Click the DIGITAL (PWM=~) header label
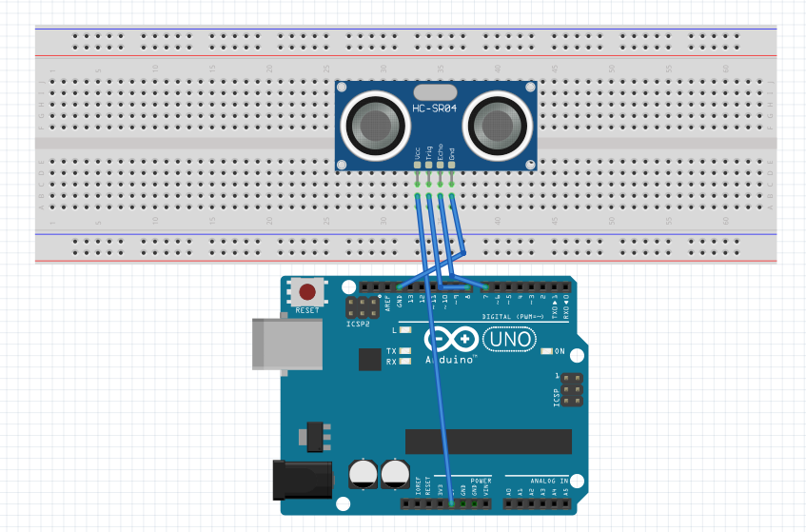 click(x=513, y=317)
